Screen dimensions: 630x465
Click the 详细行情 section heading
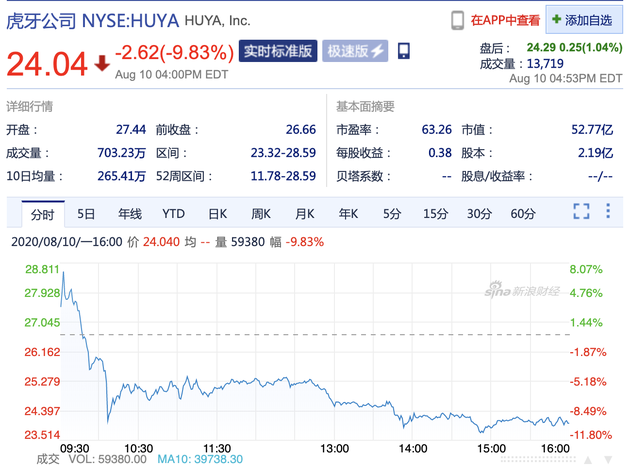(29, 107)
